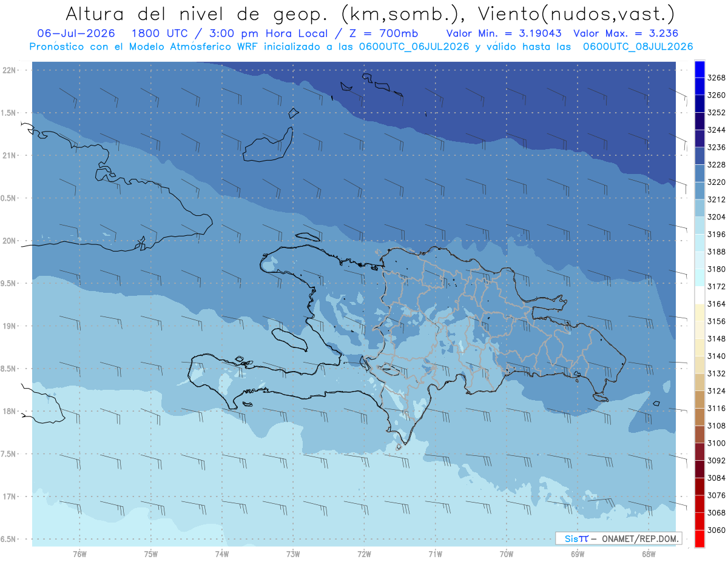
Task: Click the "3148" color bar value
Action: pos(716,338)
